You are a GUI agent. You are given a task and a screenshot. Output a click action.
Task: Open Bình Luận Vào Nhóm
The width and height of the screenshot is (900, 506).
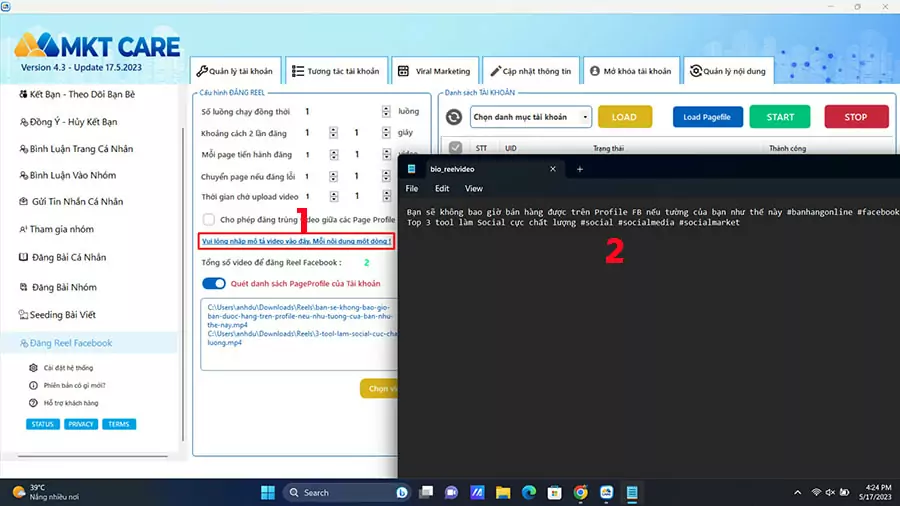coord(68,175)
